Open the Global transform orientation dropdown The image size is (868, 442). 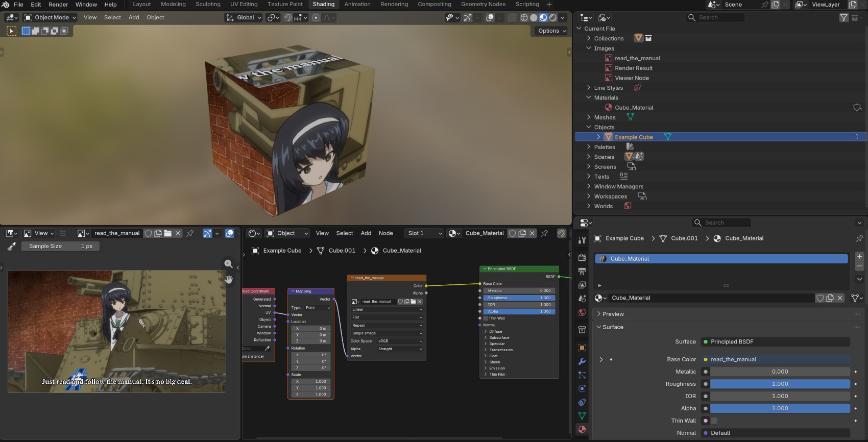[x=244, y=17]
